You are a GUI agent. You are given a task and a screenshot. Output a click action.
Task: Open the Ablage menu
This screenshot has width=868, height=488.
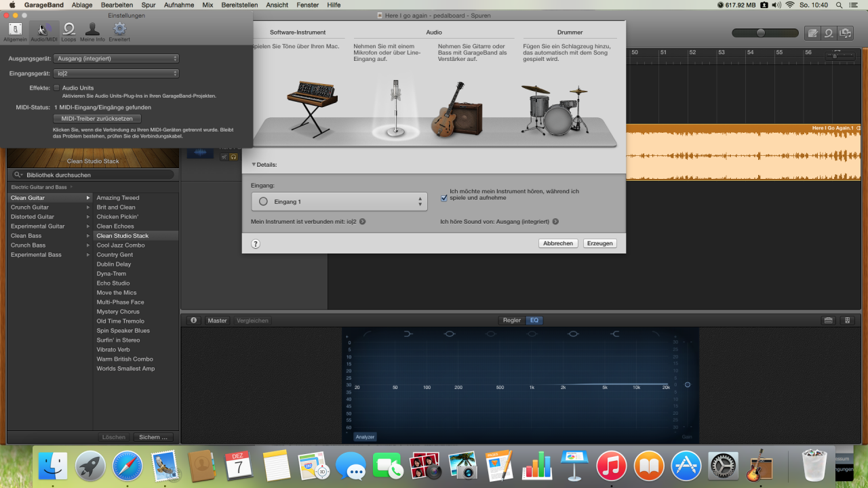(x=82, y=5)
